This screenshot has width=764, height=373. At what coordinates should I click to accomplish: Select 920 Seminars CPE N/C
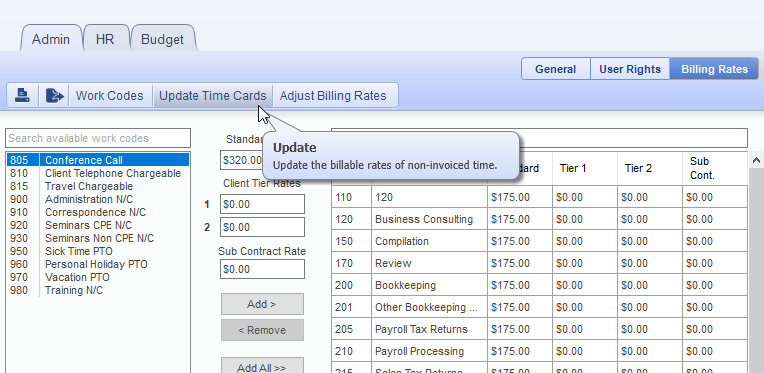coord(98,225)
